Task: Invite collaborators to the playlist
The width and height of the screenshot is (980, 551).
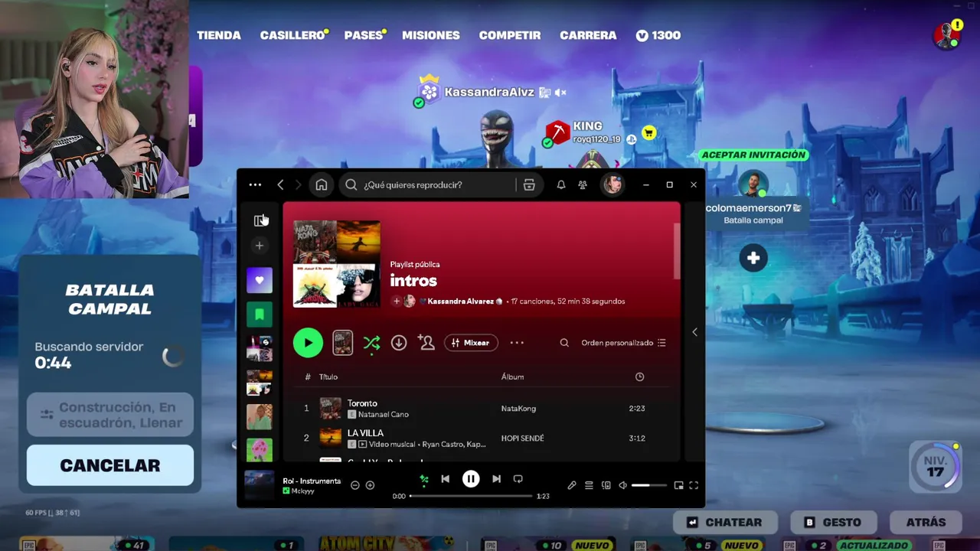Action: [426, 343]
